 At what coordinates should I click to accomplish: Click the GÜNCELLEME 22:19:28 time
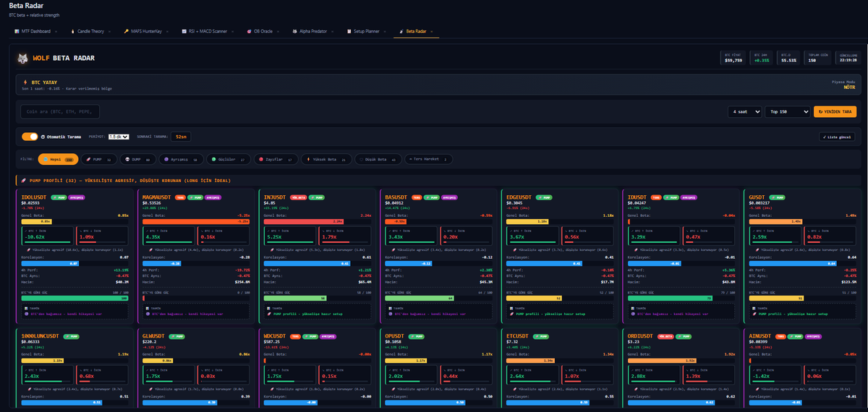tap(848, 61)
